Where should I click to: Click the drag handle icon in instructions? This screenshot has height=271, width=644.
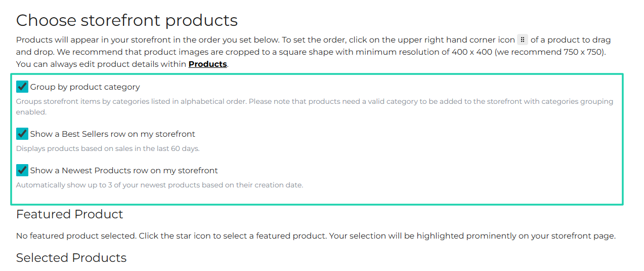pos(523,40)
